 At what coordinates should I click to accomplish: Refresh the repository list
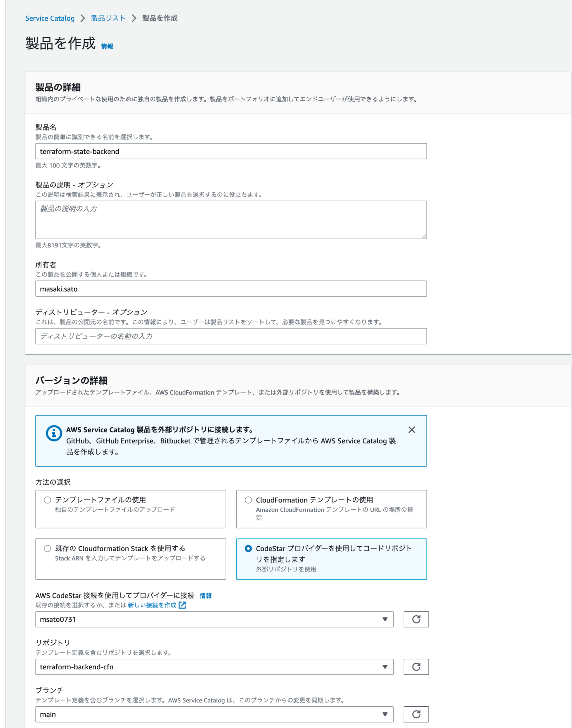pos(416,667)
